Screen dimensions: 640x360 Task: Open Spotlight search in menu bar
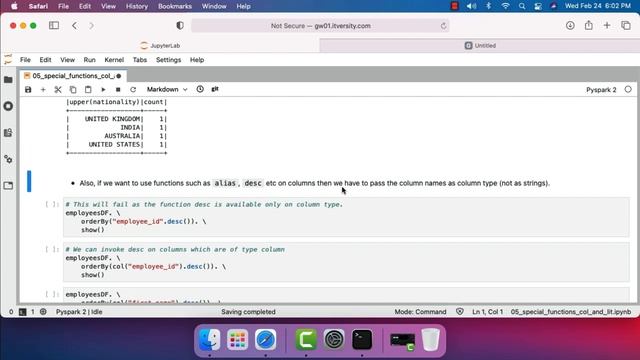click(x=522, y=6)
